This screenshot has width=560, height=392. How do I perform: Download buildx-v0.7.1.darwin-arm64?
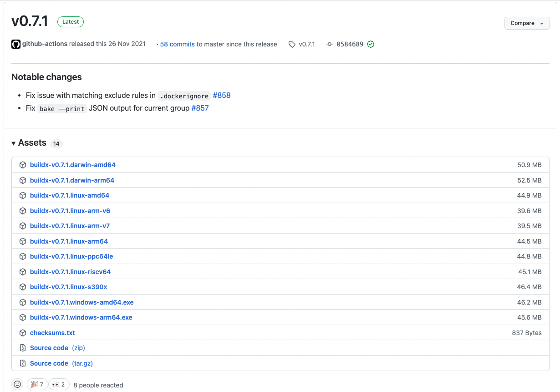[72, 180]
